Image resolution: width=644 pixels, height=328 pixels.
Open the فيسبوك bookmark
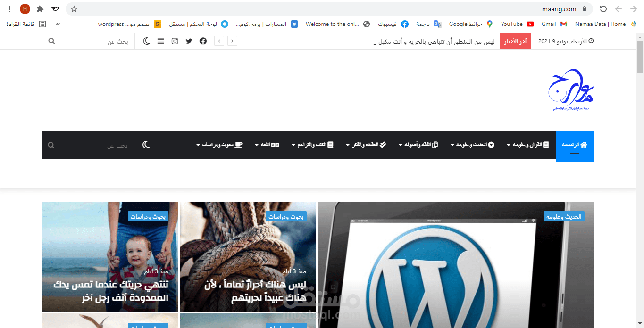(393, 24)
